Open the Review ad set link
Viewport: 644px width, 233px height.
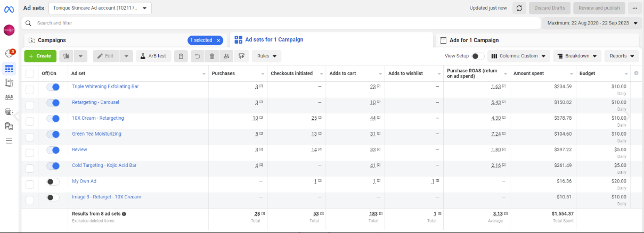pyautogui.click(x=79, y=150)
